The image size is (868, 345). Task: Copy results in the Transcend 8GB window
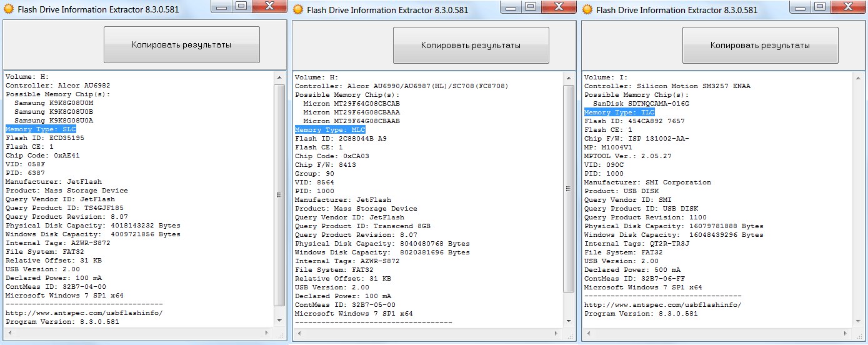[x=471, y=45]
